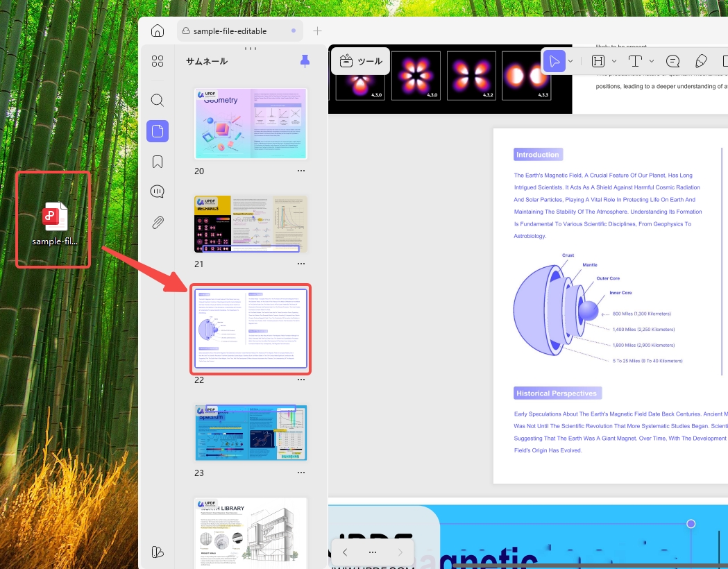The width and height of the screenshot is (728, 569).
Task: Open the grid overview sidebar icon
Action: (158, 61)
